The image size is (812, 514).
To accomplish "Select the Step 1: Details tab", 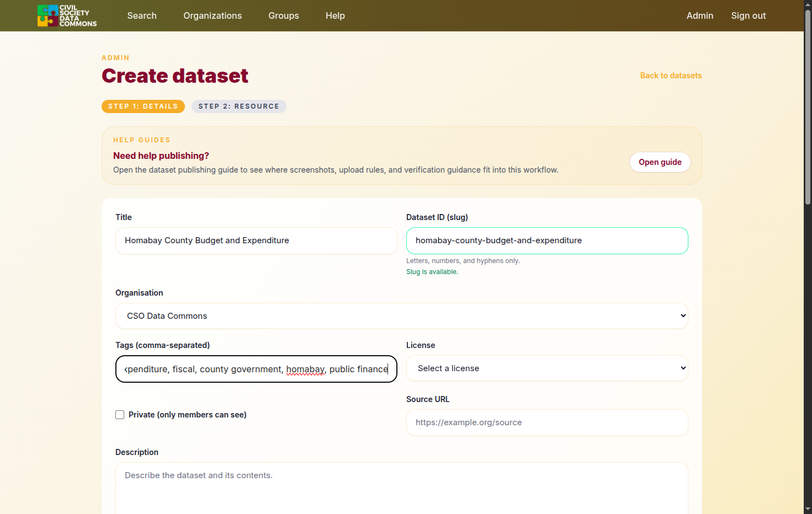I will [x=143, y=106].
